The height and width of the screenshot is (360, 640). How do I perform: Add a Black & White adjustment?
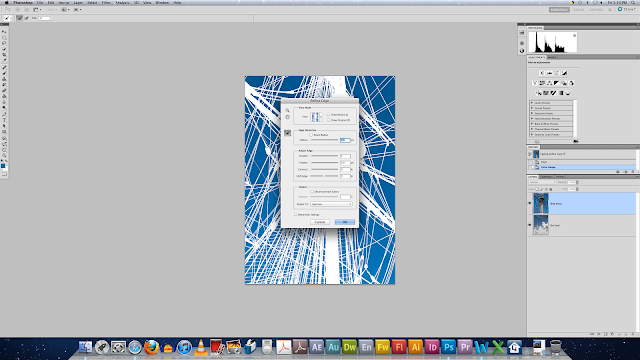[x=557, y=83]
